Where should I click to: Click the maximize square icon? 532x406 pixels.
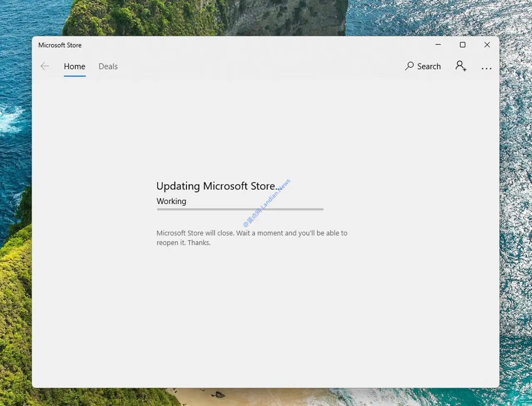(x=463, y=44)
